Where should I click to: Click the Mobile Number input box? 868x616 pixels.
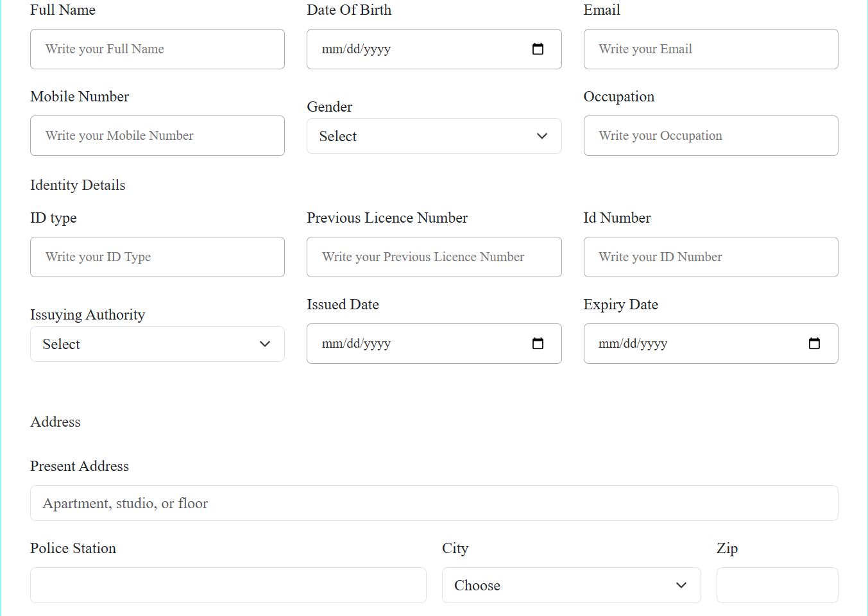coord(157,135)
